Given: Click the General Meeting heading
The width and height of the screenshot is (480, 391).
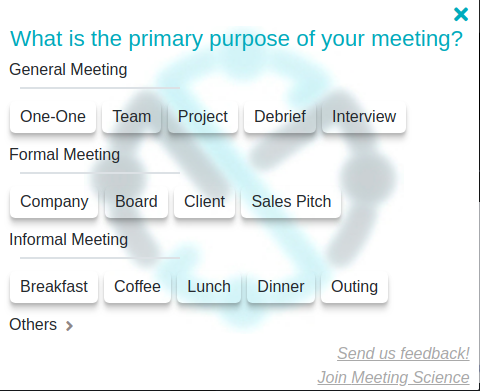Looking at the screenshot, I should tap(68, 70).
